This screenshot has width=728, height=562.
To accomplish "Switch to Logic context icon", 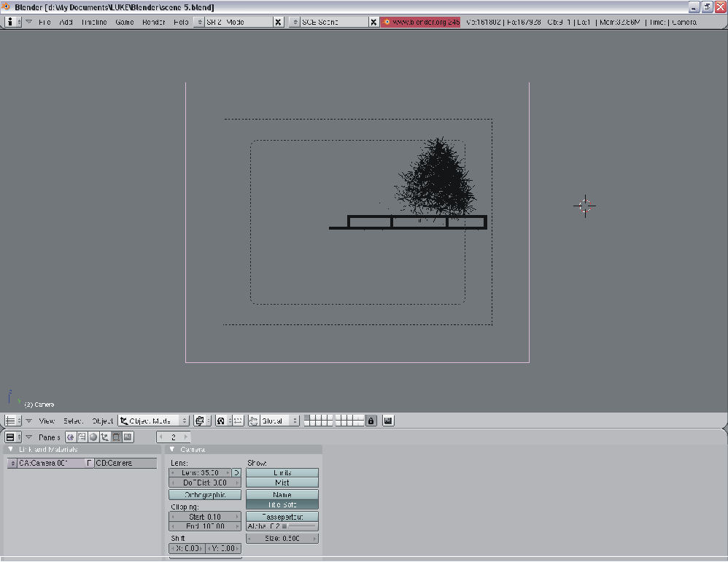I will pyautogui.click(x=71, y=437).
